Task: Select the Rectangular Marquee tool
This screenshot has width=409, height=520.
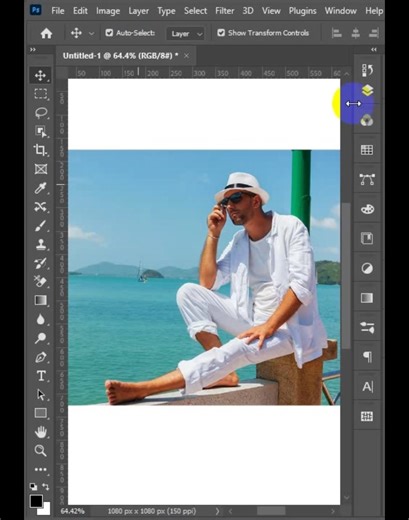Action: (x=40, y=94)
